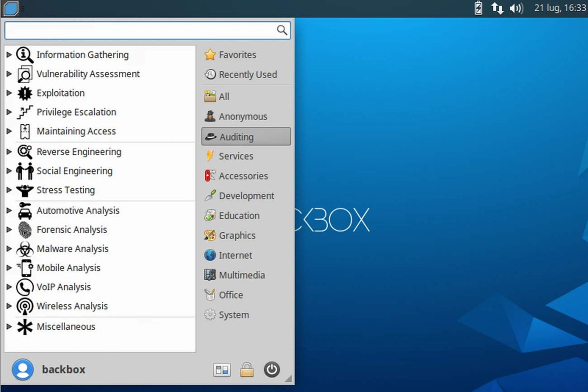The height and width of the screenshot is (392, 588).
Task: Open the network connection tray icon
Action: [497, 8]
